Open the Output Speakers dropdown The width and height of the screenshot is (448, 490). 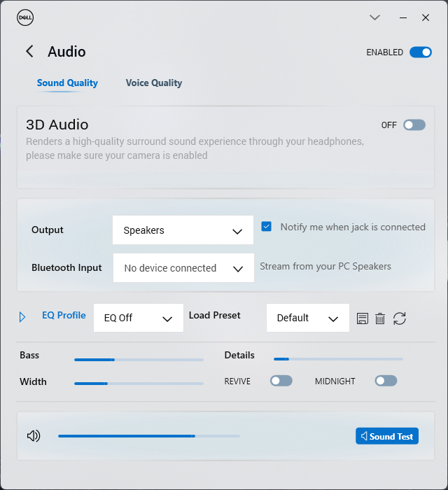pyautogui.click(x=183, y=230)
